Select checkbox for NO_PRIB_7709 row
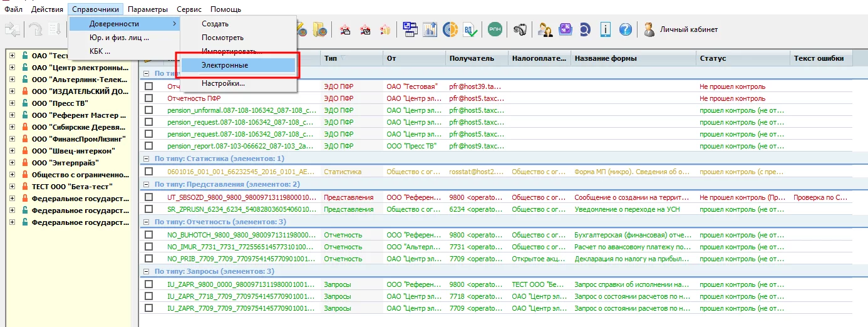Image resolution: width=868 pixels, height=327 pixels. point(149,259)
